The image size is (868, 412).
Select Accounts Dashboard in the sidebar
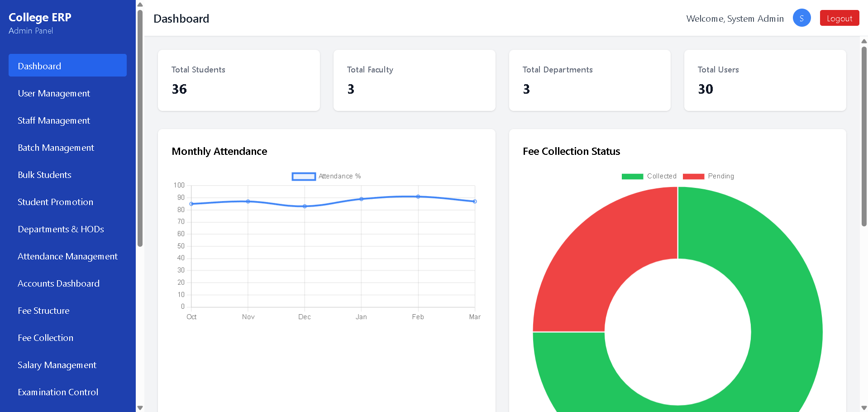click(58, 283)
